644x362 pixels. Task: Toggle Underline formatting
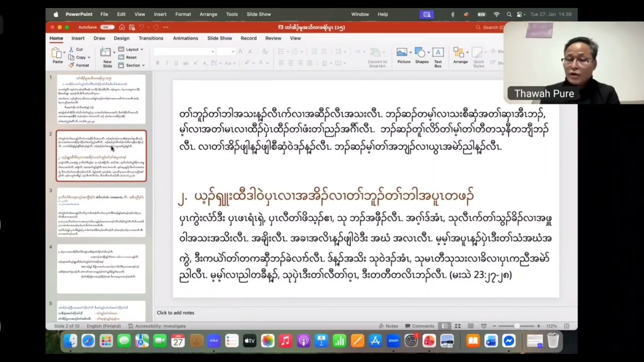(x=176, y=63)
